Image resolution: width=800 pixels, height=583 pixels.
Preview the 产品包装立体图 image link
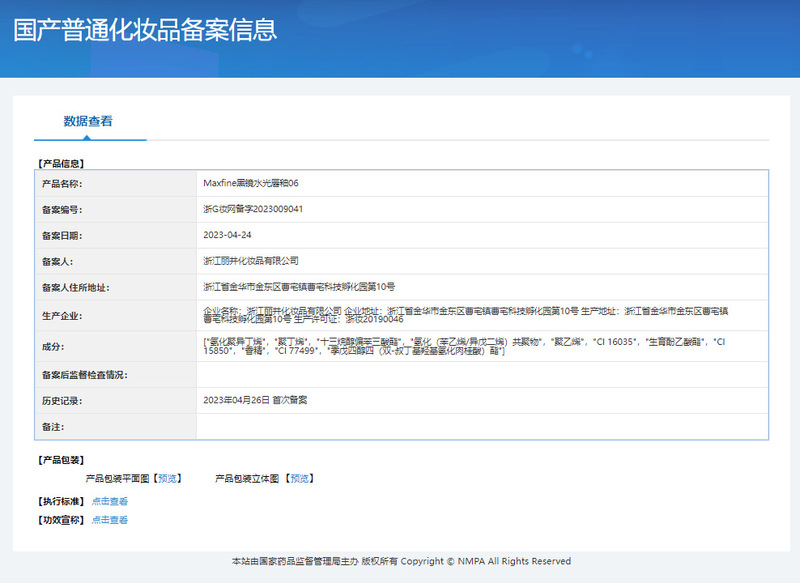299,478
